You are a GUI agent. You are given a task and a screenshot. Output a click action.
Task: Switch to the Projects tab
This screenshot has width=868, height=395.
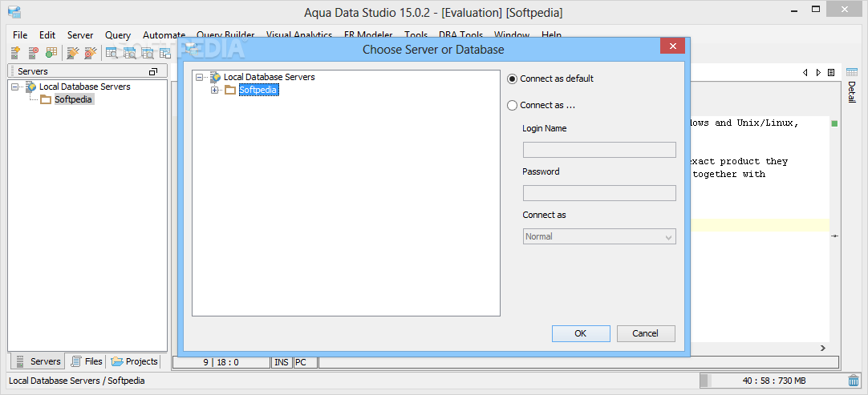click(135, 361)
